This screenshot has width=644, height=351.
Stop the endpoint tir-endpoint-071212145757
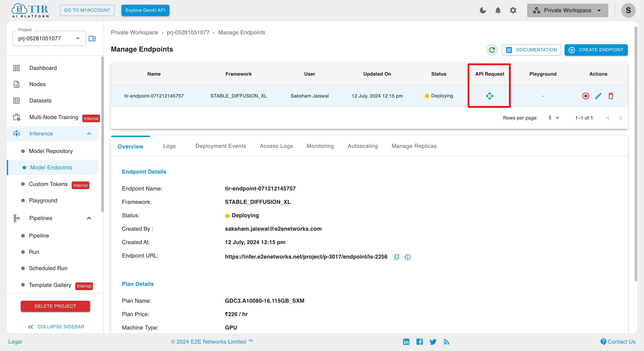(x=585, y=96)
